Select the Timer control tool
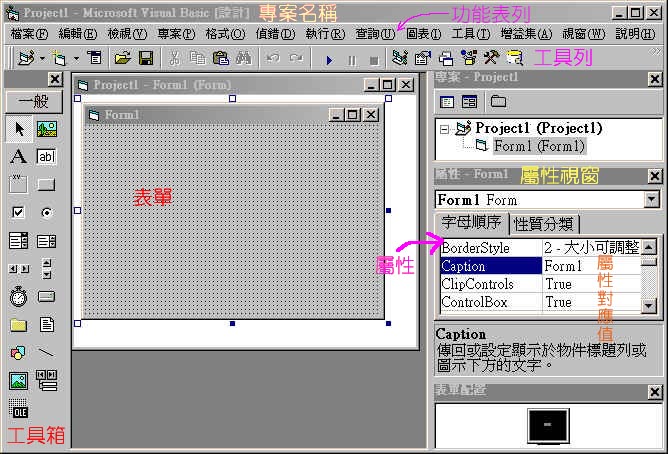 [x=18, y=297]
